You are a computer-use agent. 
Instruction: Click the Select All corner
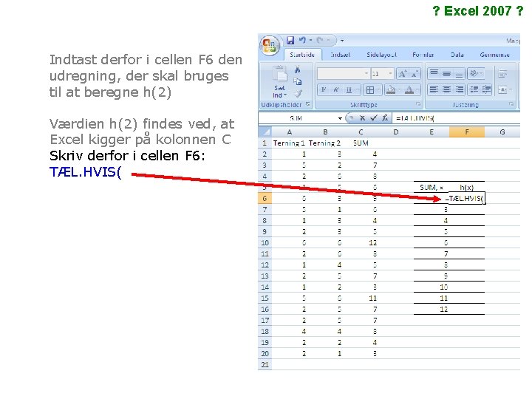click(265, 132)
